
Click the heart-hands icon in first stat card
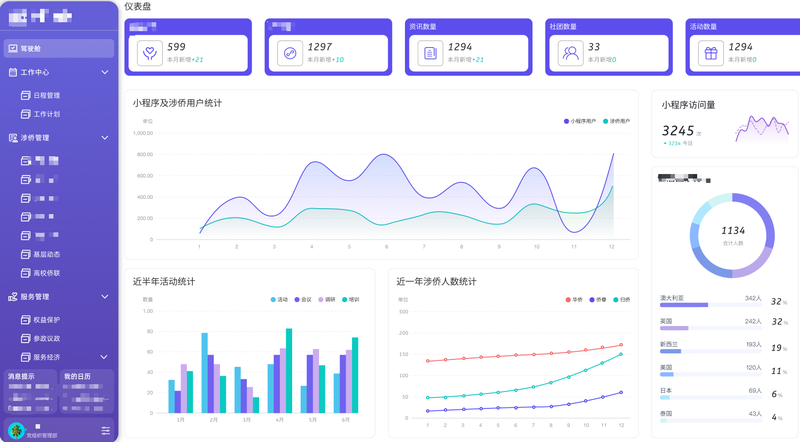coord(149,53)
